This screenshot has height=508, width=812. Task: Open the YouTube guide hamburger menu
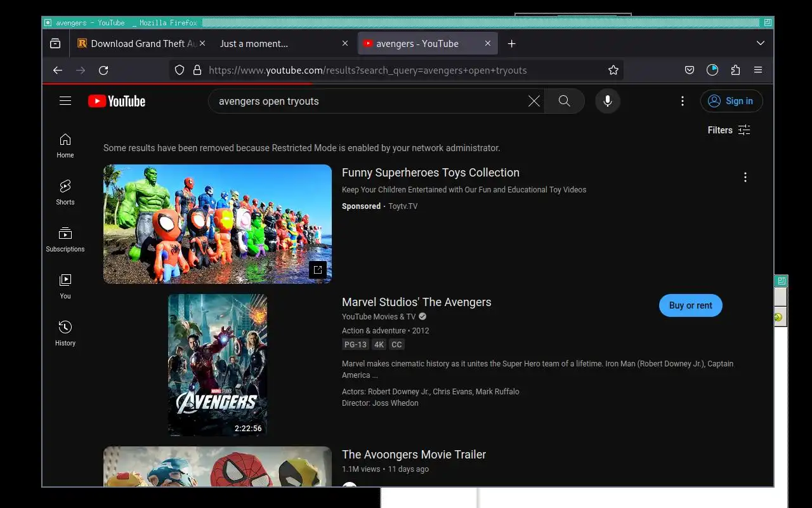(65, 101)
